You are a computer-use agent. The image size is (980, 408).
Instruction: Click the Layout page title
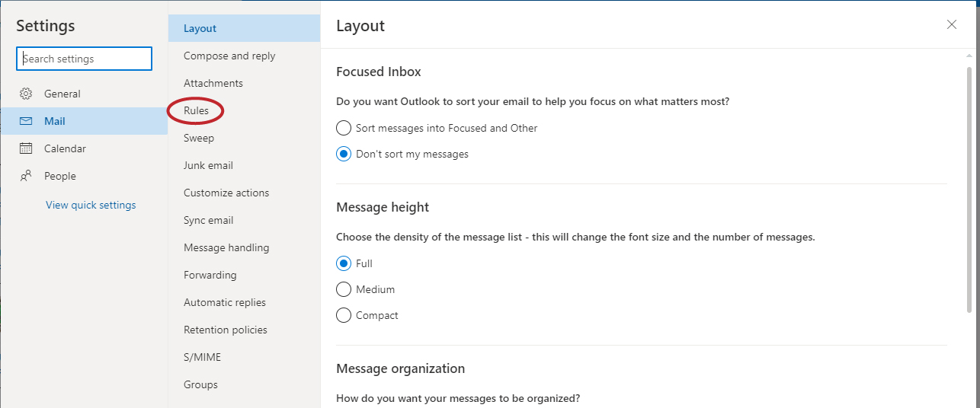tap(360, 26)
